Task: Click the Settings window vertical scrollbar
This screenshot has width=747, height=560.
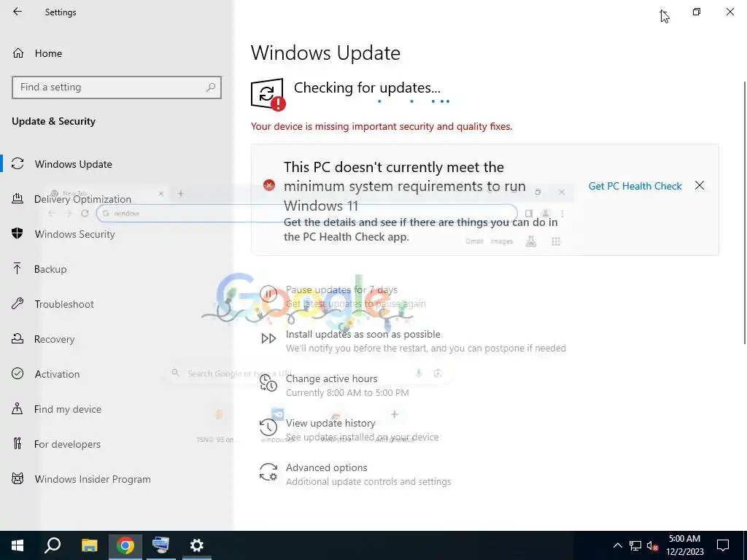Action: point(744,212)
